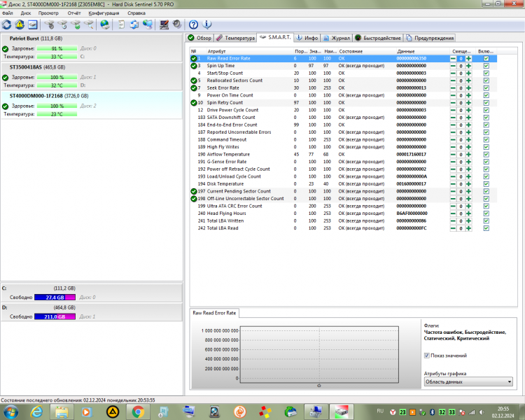Image resolution: width=525 pixels, height=420 pixels.
Task: Toggle the 'Показ значений' checkbox
Action: [427, 356]
